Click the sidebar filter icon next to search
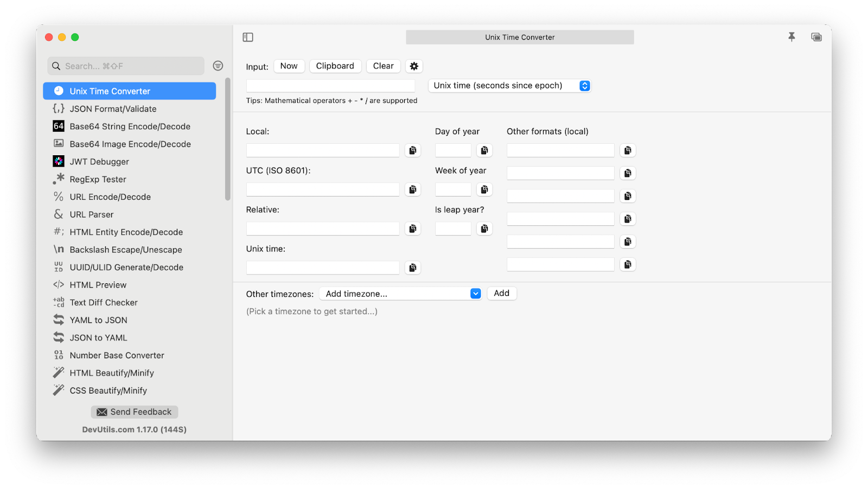Image resolution: width=868 pixels, height=489 pixels. click(218, 66)
